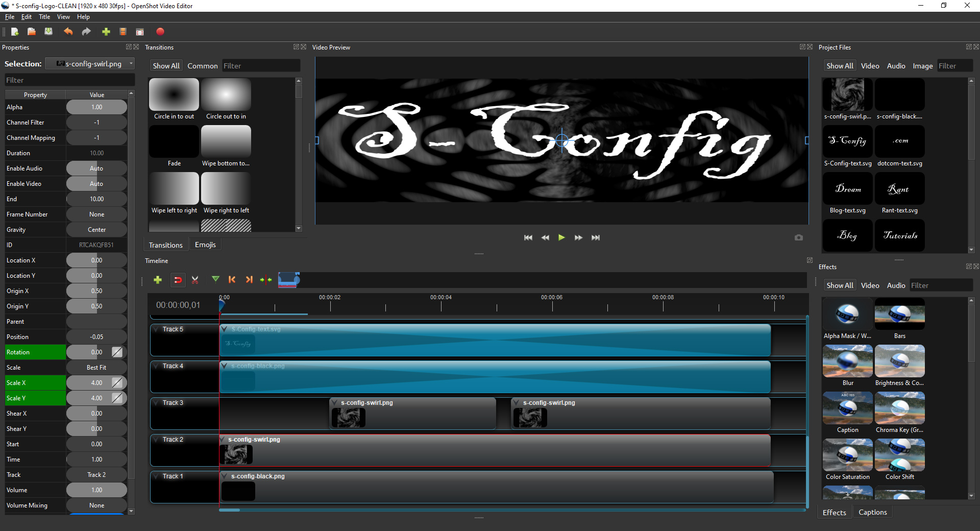Select the Fade transition thumbnail
980x531 pixels.
pyautogui.click(x=174, y=141)
